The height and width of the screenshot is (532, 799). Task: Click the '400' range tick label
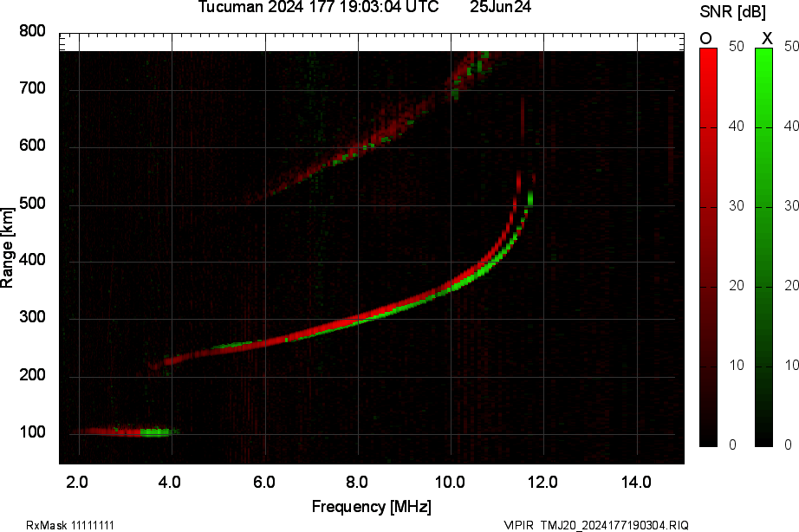tap(33, 260)
